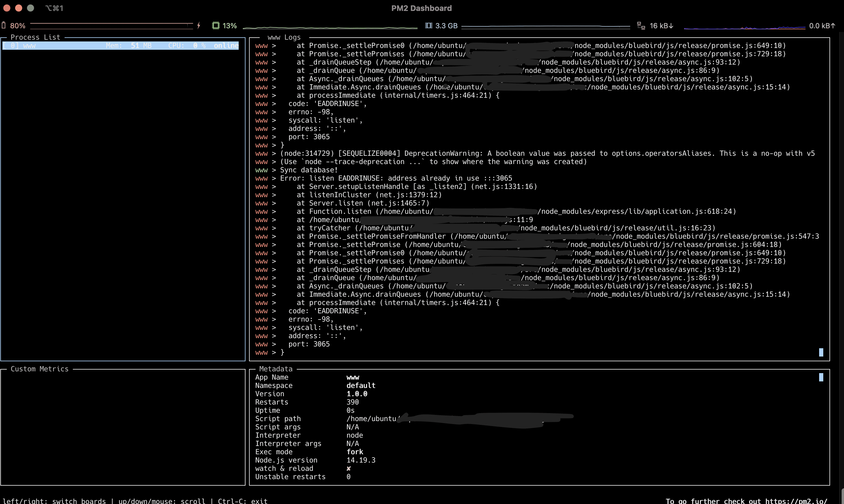Focus the Metadata panel title

(275, 369)
